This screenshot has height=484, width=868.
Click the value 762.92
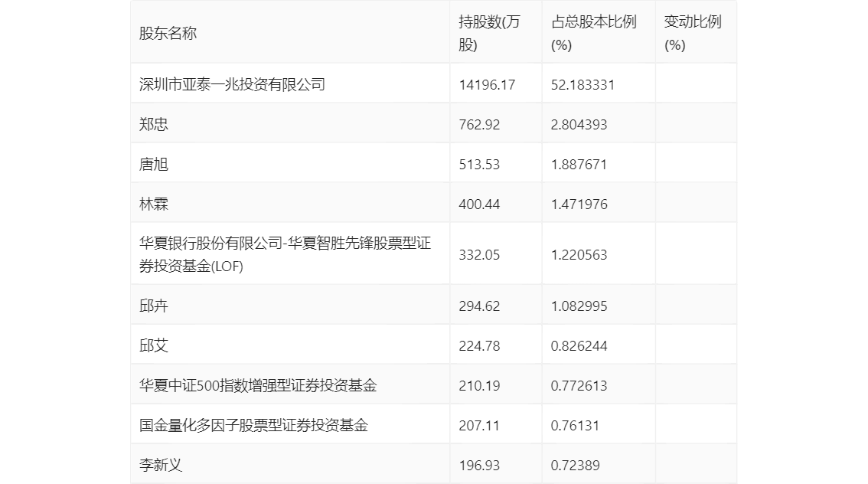479,125
